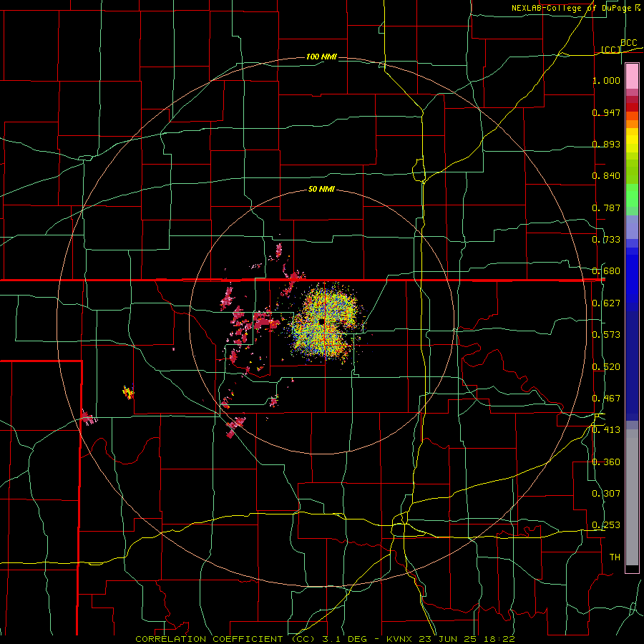Click the 0.360 color scale value
Screen dimensions: 644x644
[x=606, y=462]
